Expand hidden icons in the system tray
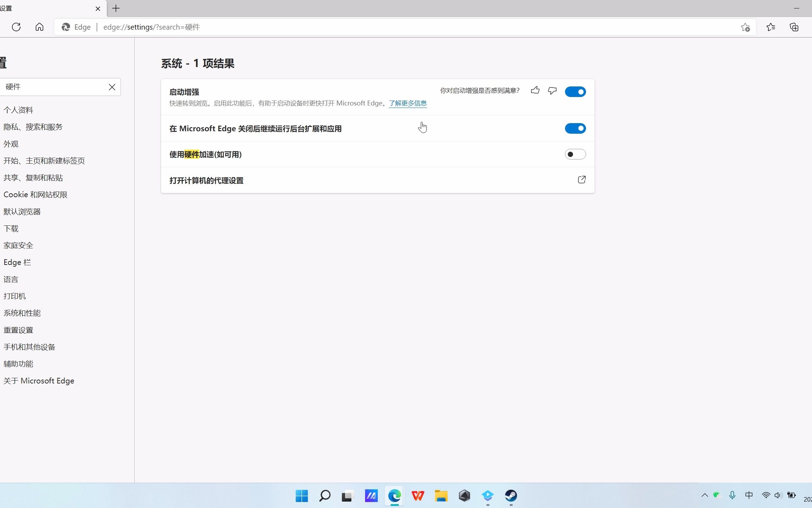 [705, 495]
